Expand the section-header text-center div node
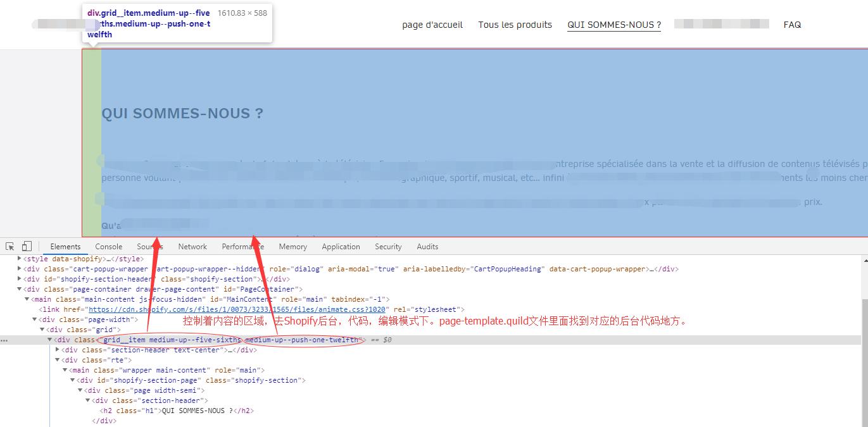The width and height of the screenshot is (868, 427). tap(58, 350)
